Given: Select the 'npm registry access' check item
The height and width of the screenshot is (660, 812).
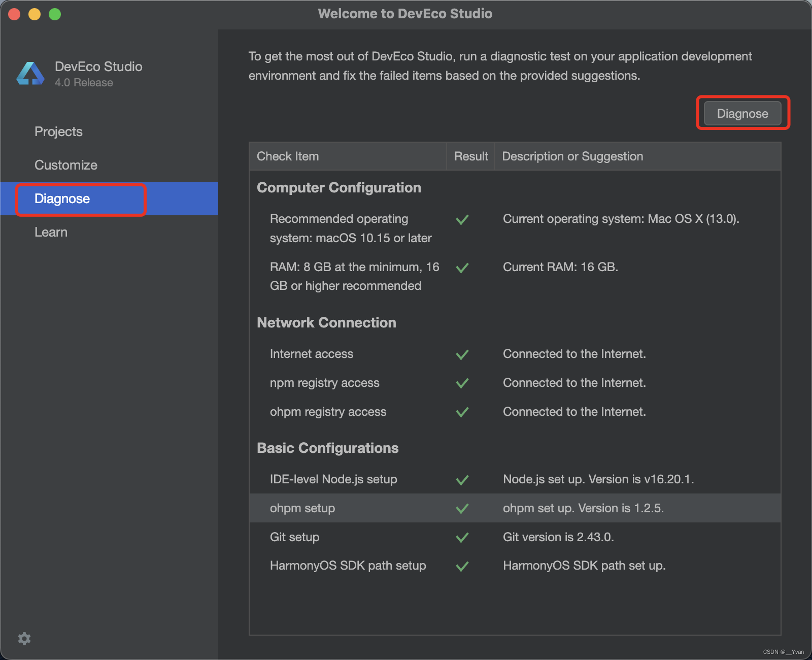Looking at the screenshot, I should [324, 383].
